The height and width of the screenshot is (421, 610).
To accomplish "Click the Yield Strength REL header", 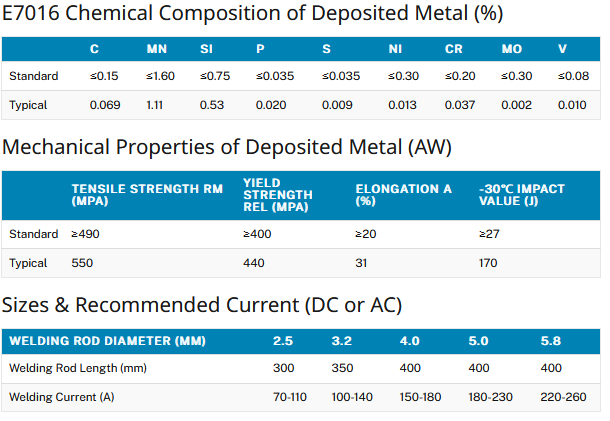I will pos(278,195).
